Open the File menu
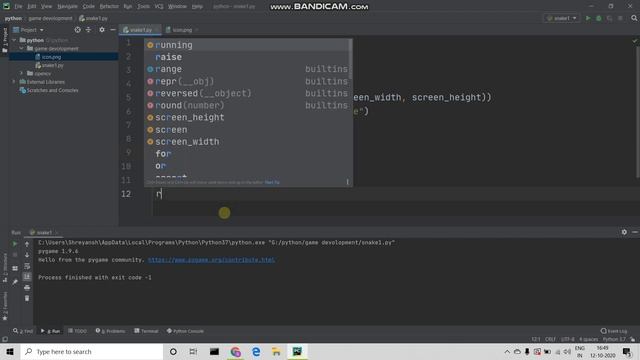Image resolution: width=640 pixels, height=360 pixels. pos(18,7)
